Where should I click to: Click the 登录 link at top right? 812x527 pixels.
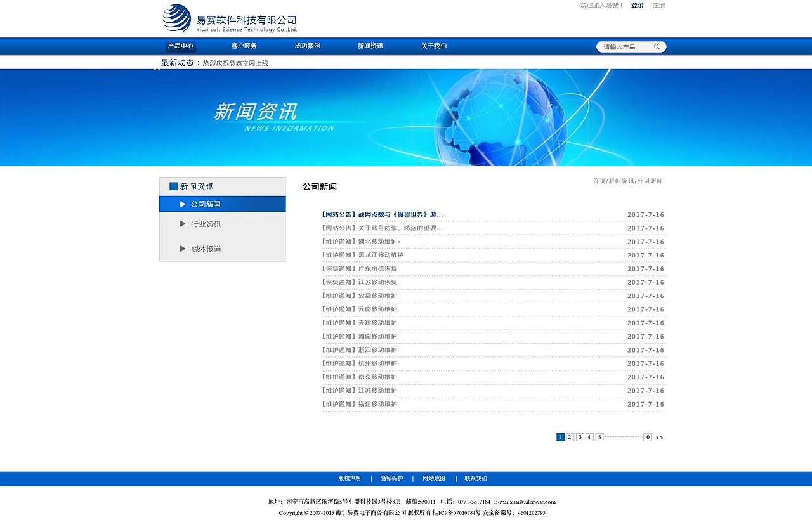636,5
